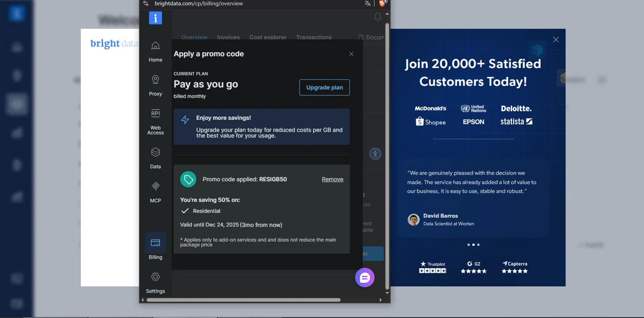
Task: Open the purple chat support bubble
Action: pyautogui.click(x=365, y=278)
